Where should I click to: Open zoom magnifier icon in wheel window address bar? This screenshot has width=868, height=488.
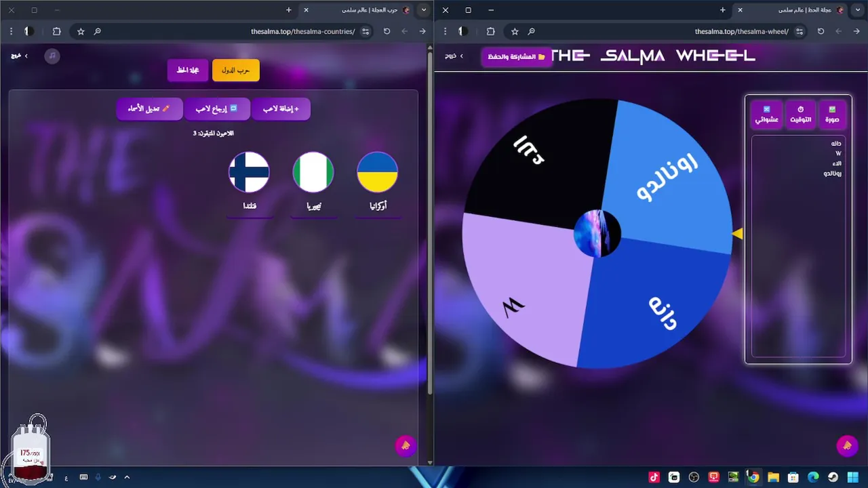532,31
